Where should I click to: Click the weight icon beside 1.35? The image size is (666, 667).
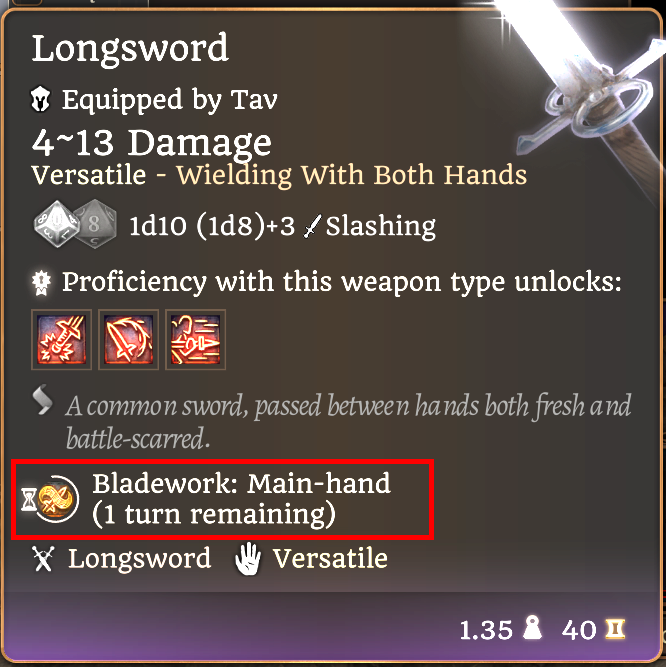(532, 627)
